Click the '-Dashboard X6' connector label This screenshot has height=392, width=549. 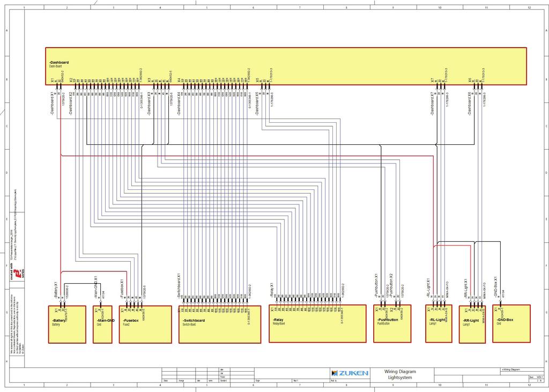[470, 103]
